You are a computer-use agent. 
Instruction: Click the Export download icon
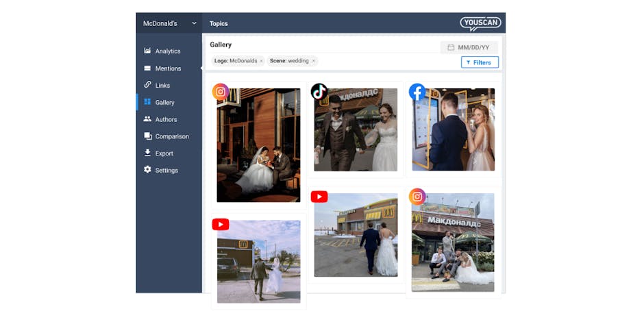[x=147, y=153]
